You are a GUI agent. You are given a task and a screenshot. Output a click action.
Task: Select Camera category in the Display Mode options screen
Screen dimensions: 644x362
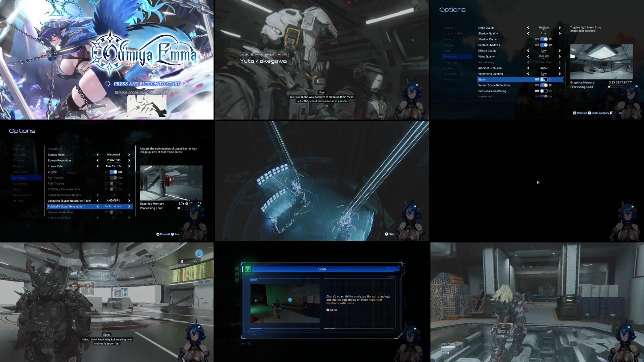pyautogui.click(x=18, y=161)
